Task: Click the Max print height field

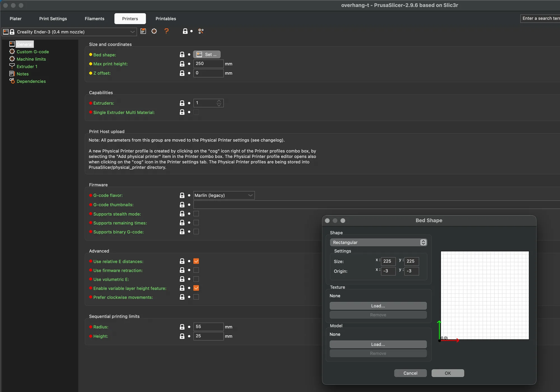Action: point(208,64)
